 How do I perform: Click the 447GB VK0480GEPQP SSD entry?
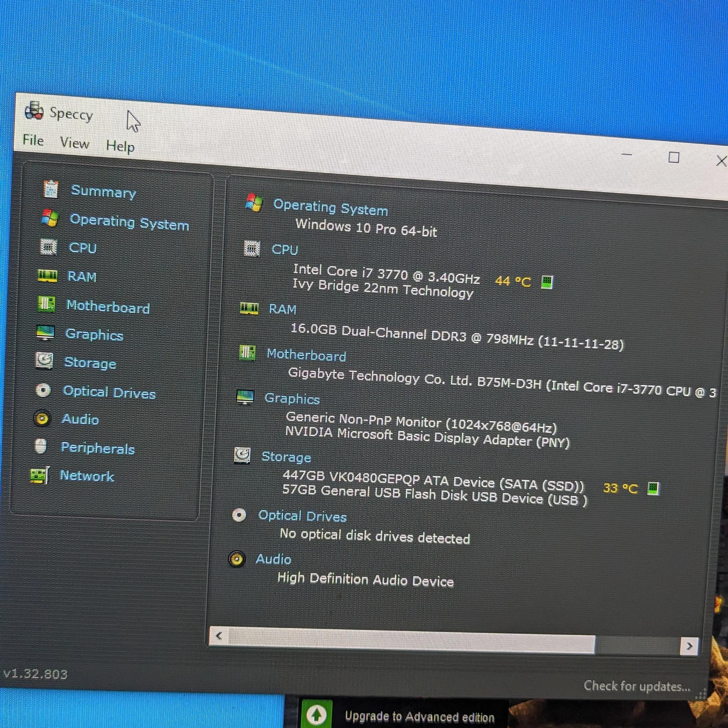coord(433,481)
